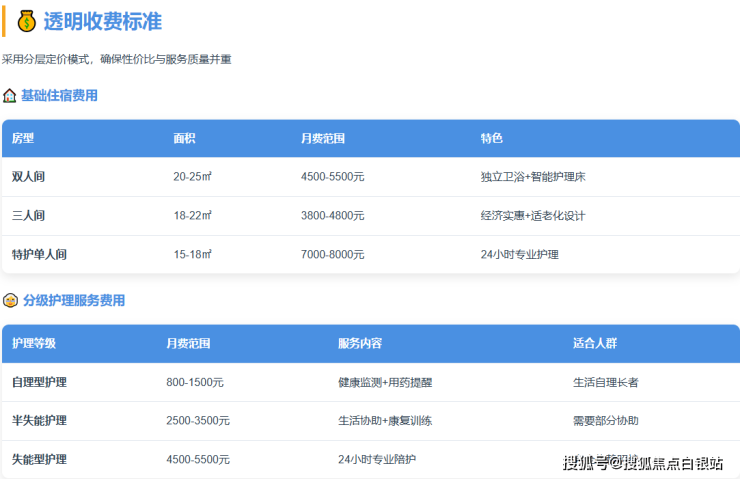Image resolution: width=740 pixels, height=479 pixels.
Task: Select the 透明收费标准 heading text
Action: (x=102, y=21)
